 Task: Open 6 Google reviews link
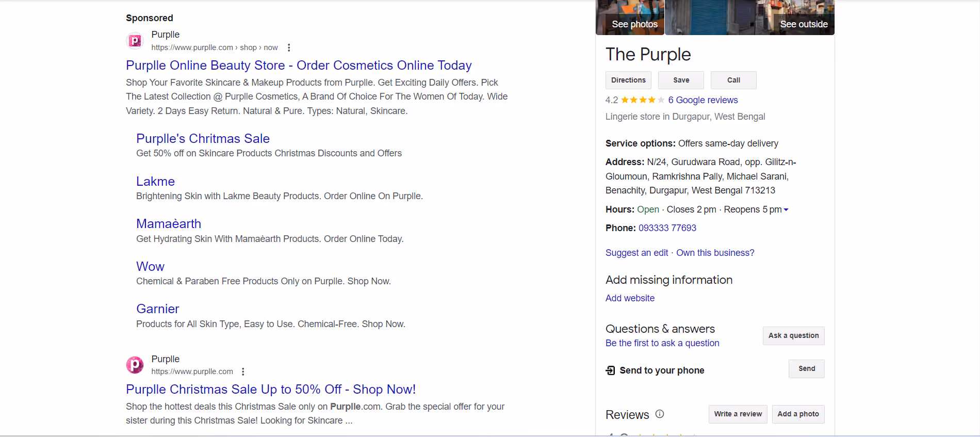(x=703, y=100)
